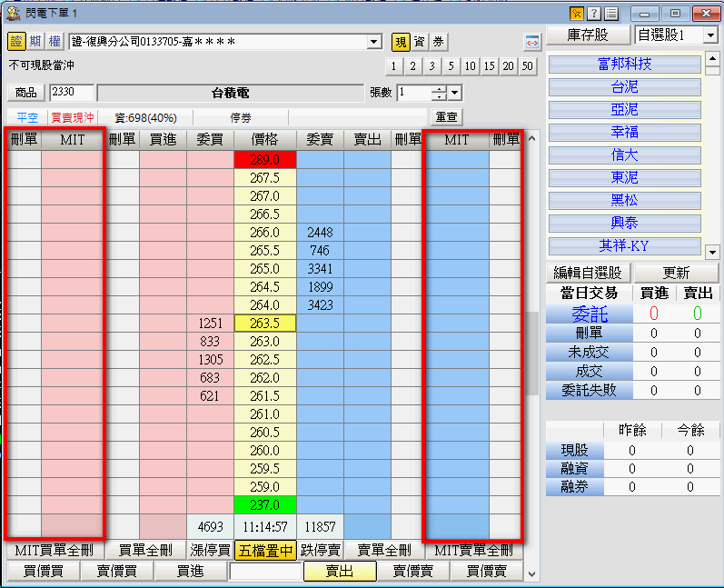Click the panel collapse arrow icon
This screenshot has height=588, width=724.
click(x=533, y=43)
